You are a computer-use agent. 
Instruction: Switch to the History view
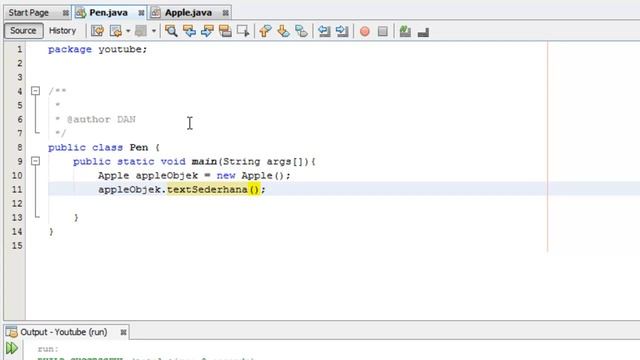(x=62, y=31)
